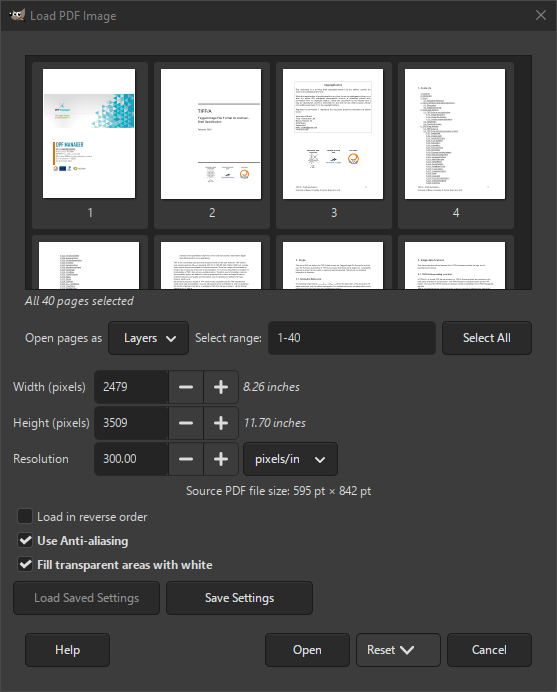The width and height of the screenshot is (557, 692).
Task: Click the '11.70 inches' height label
Action: click(275, 423)
